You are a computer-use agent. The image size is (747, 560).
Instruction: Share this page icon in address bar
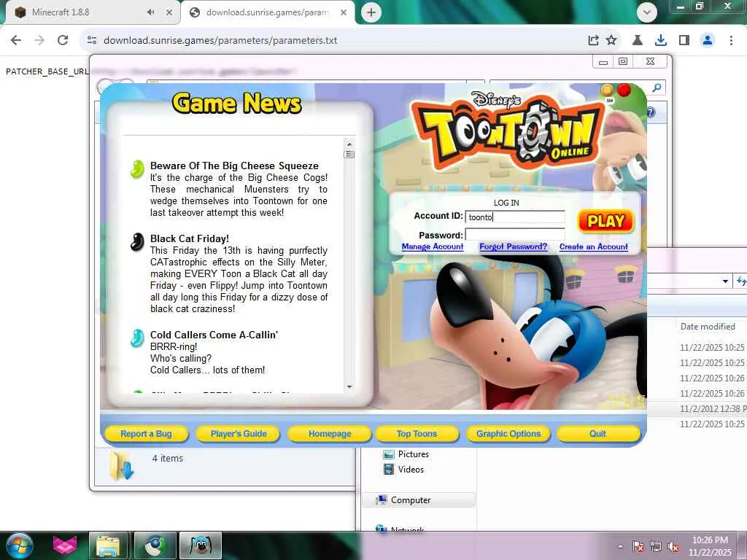pyautogui.click(x=593, y=40)
